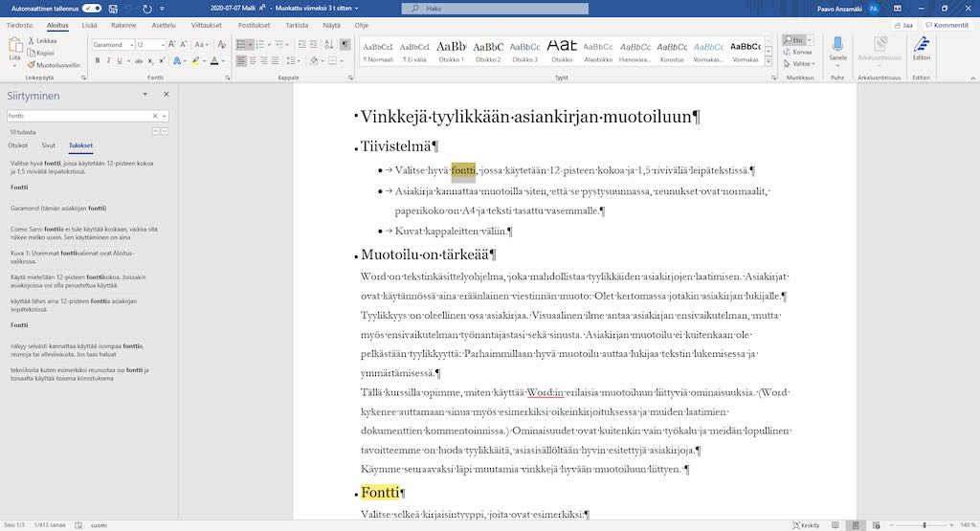Click the sort A-Z icon
Screen dimensions: 980x531
[x=329, y=44]
